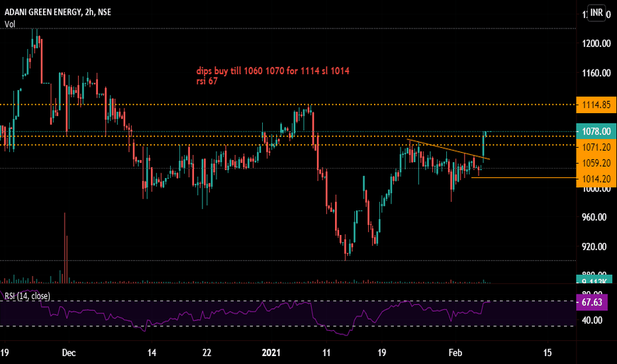Select the orange horizontal line at 1014.20
Image resolution: width=617 pixels, height=364 pixels.
524,178
